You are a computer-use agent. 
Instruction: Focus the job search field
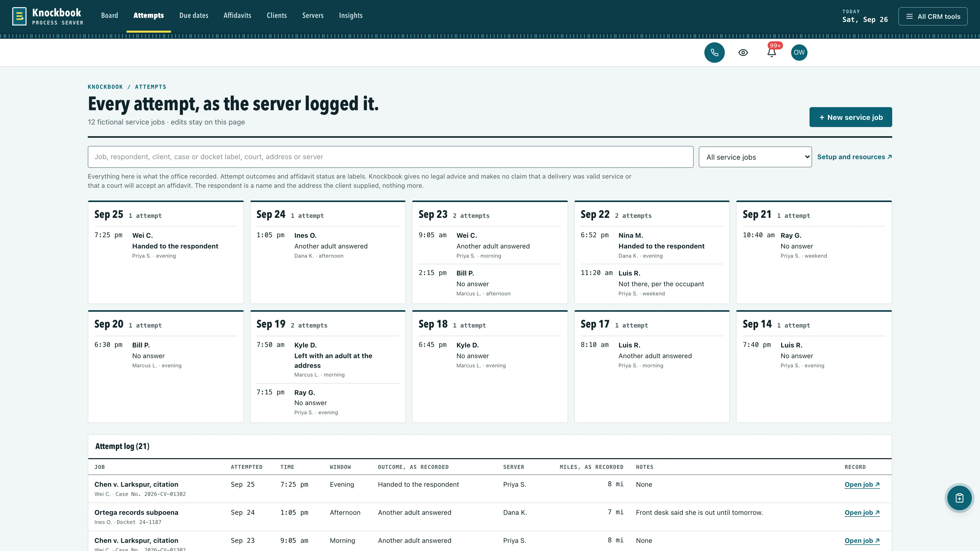(x=390, y=157)
